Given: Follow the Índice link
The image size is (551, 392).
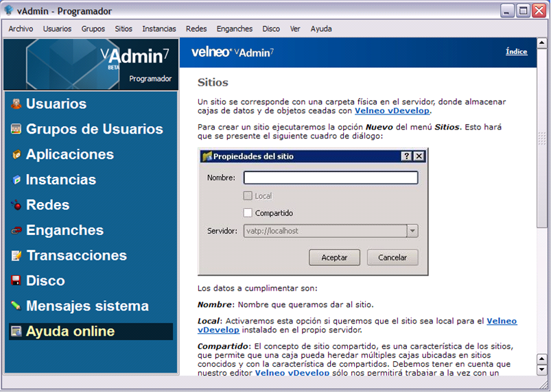Looking at the screenshot, I should point(516,51).
